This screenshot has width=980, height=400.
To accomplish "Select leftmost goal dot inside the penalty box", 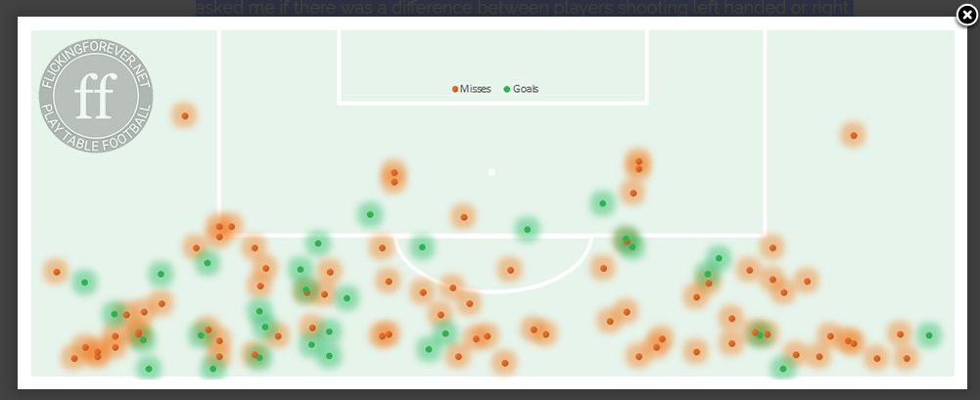I will coord(369,214).
